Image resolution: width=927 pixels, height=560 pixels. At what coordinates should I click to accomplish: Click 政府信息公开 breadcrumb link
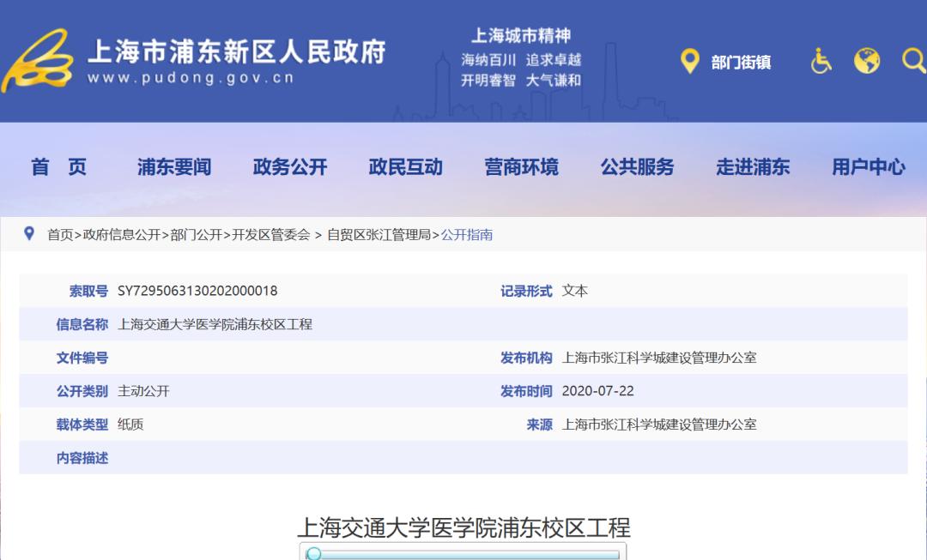[x=122, y=234]
